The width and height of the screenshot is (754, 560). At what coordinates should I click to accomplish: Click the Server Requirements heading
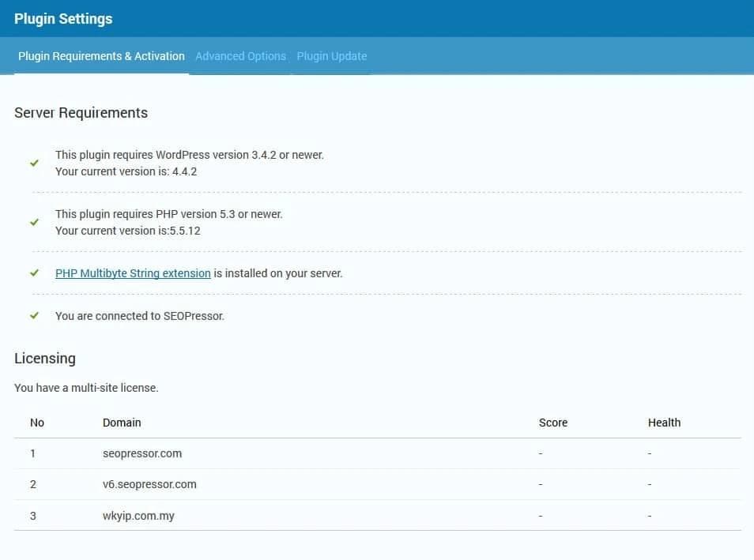click(81, 113)
